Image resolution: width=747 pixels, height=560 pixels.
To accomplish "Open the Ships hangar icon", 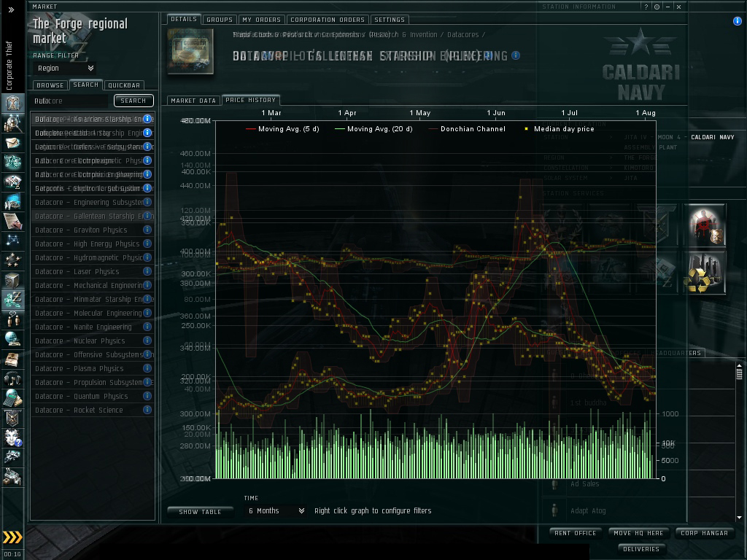I will click(12, 457).
